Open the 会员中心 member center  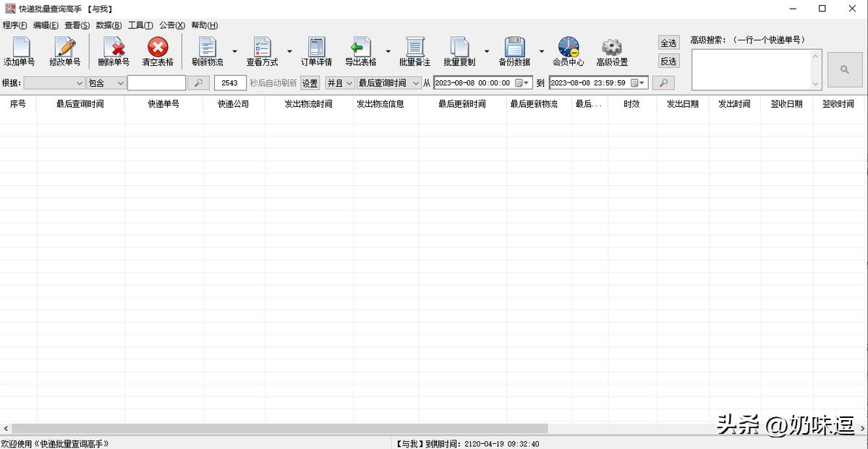click(569, 52)
